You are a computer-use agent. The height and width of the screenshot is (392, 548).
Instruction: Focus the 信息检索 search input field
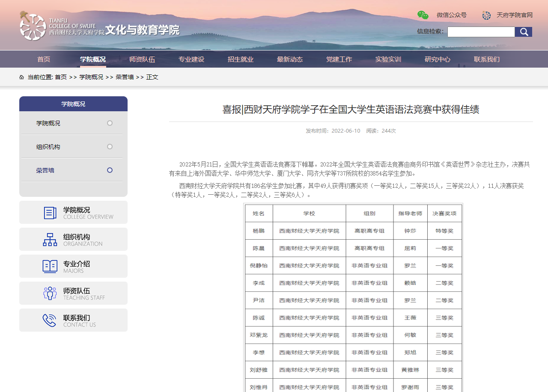481,32
